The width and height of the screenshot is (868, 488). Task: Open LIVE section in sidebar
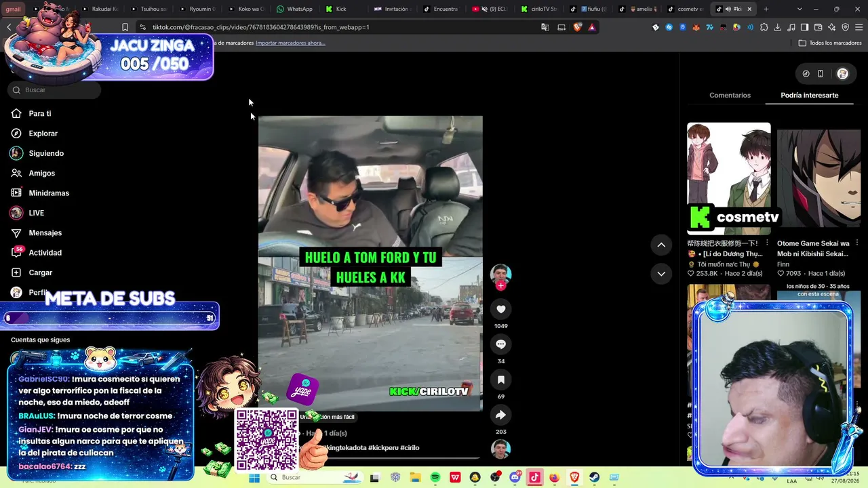[36, 213]
